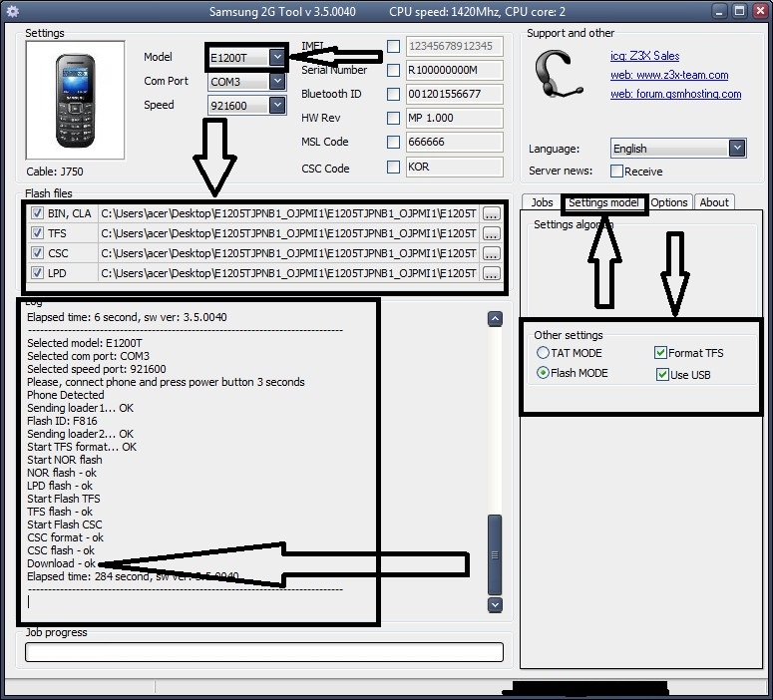Open the Language dropdown set to English
Image resolution: width=773 pixels, height=700 pixels.
pos(736,149)
